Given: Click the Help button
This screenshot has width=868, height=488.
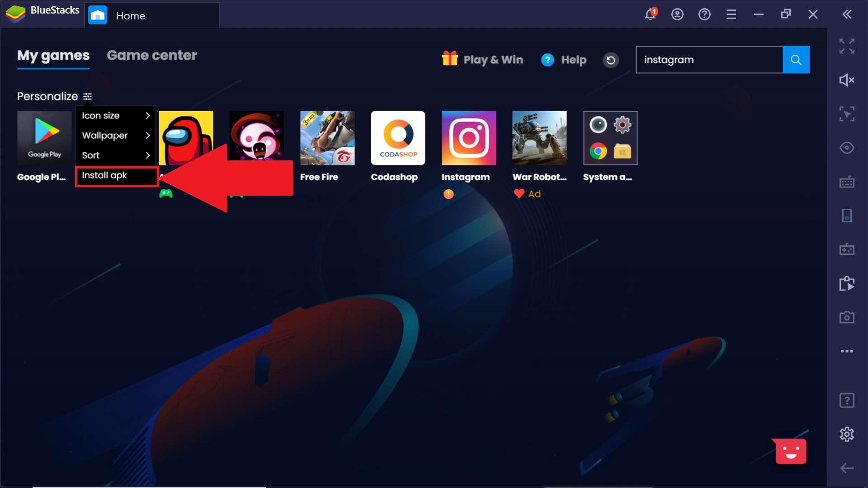Looking at the screenshot, I should (x=562, y=60).
